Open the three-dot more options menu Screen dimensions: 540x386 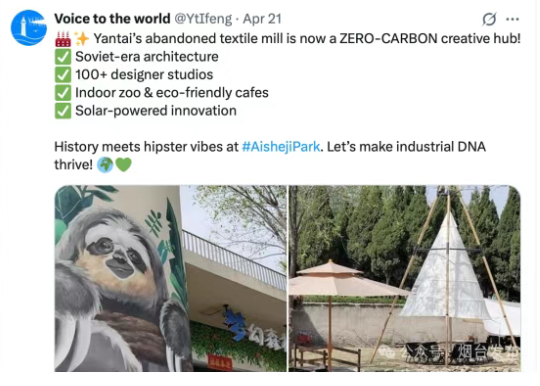pyautogui.click(x=512, y=19)
